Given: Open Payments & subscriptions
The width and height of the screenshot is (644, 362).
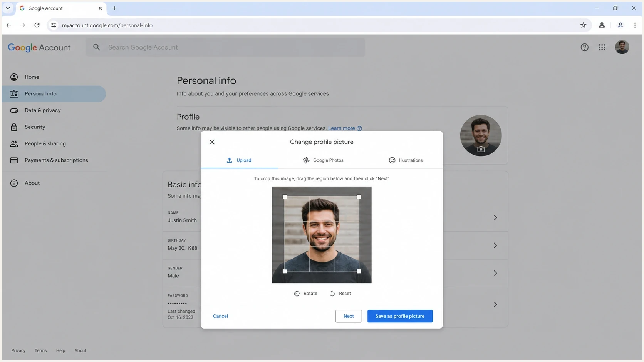Looking at the screenshot, I should pyautogui.click(x=54, y=160).
